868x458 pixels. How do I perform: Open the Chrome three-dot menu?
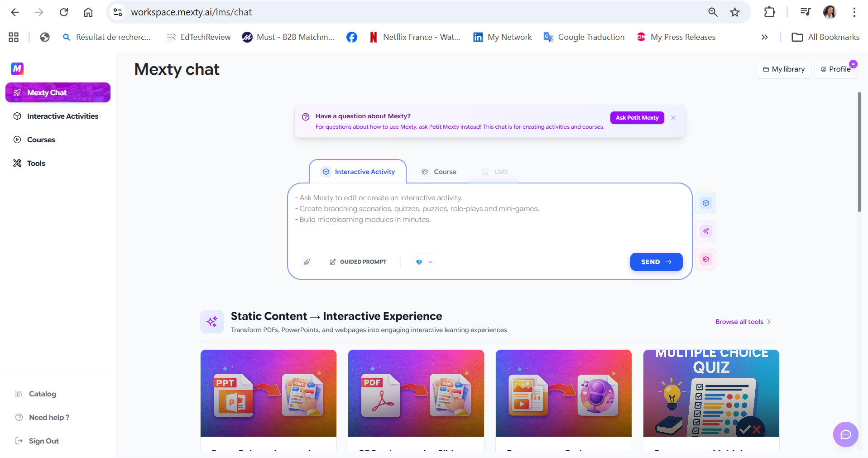854,12
